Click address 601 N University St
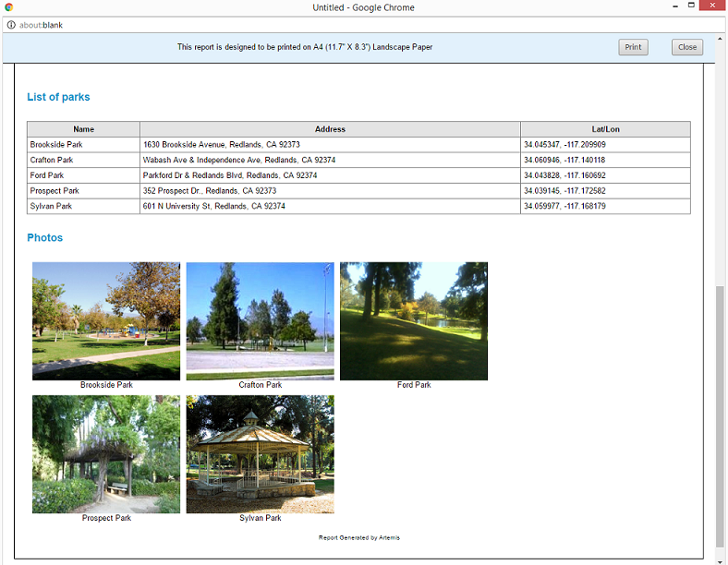 tap(214, 206)
